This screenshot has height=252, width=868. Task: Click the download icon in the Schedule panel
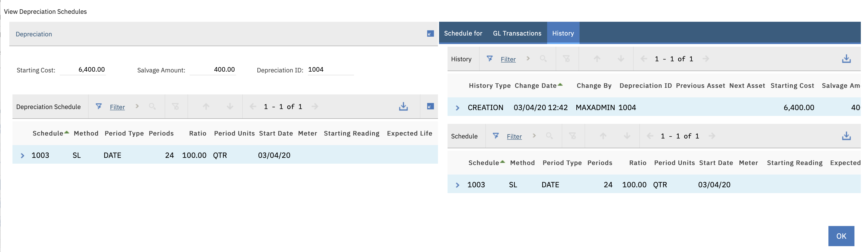tap(846, 136)
